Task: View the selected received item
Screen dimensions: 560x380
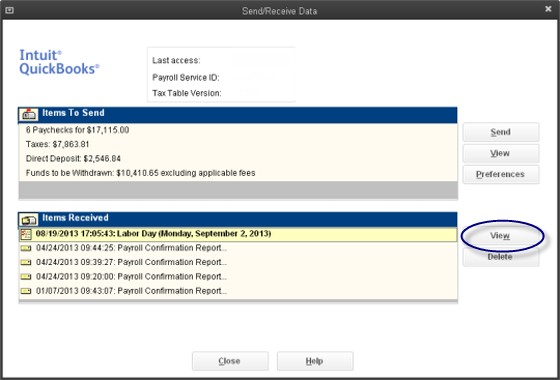Action: (x=501, y=236)
